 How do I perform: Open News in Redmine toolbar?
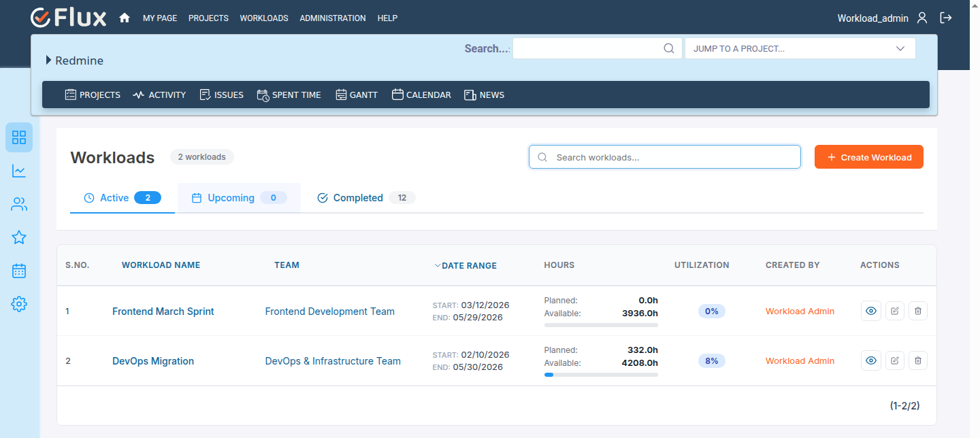tap(484, 95)
